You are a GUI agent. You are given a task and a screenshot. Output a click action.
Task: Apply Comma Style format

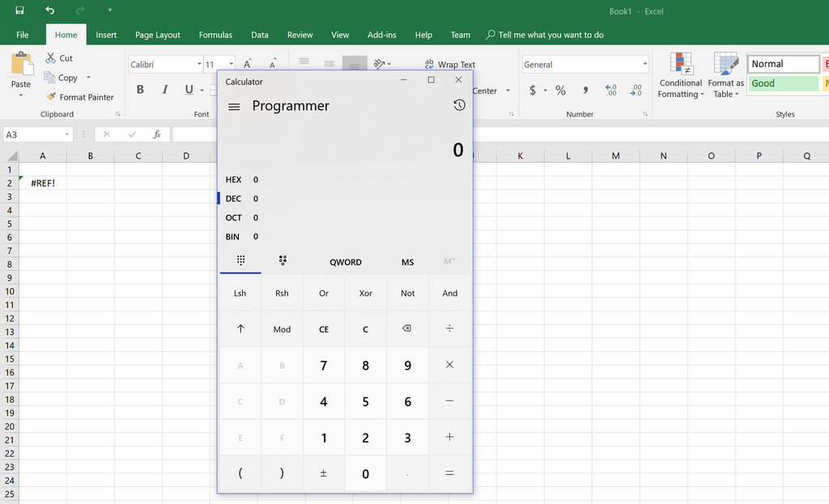click(585, 91)
